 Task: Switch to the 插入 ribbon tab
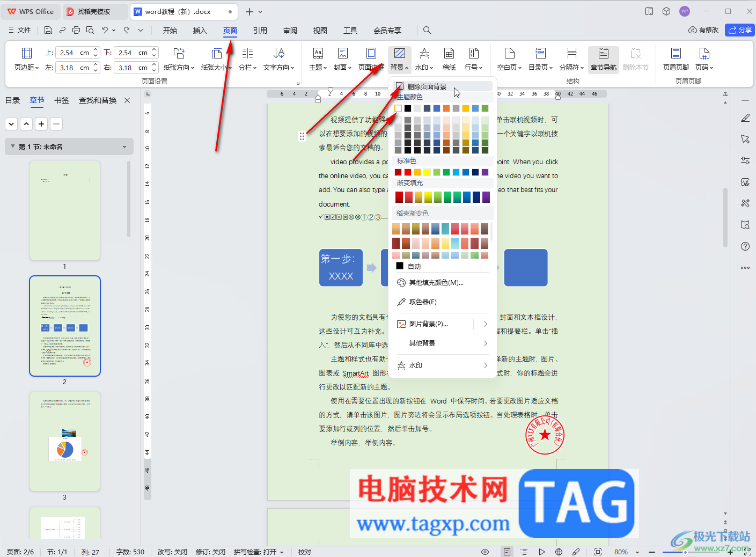(200, 31)
